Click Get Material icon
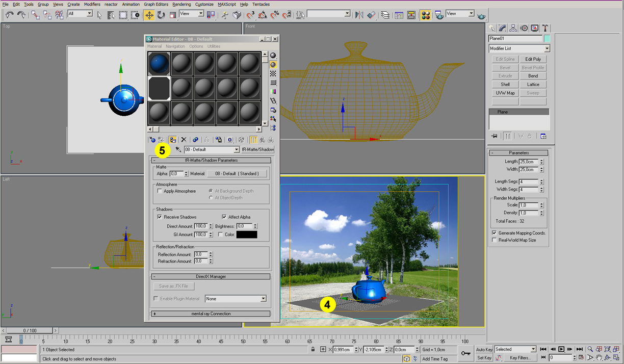624x364 pixels. [152, 140]
